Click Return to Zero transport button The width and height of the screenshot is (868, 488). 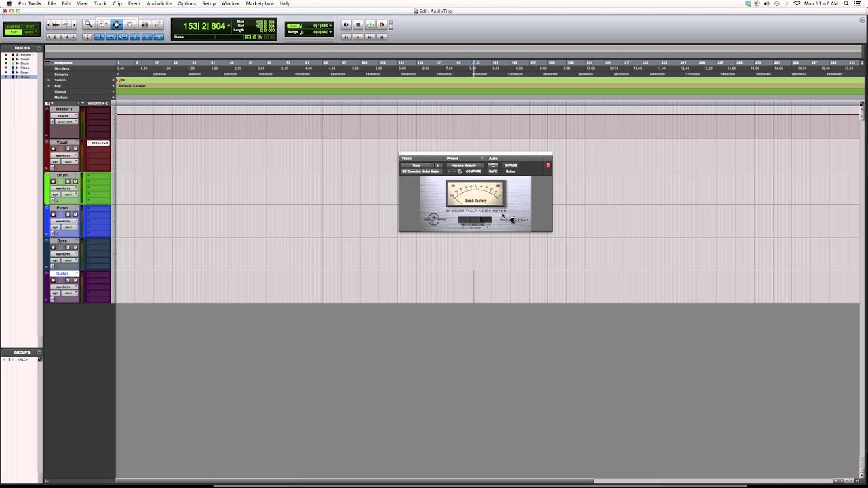pyautogui.click(x=346, y=37)
